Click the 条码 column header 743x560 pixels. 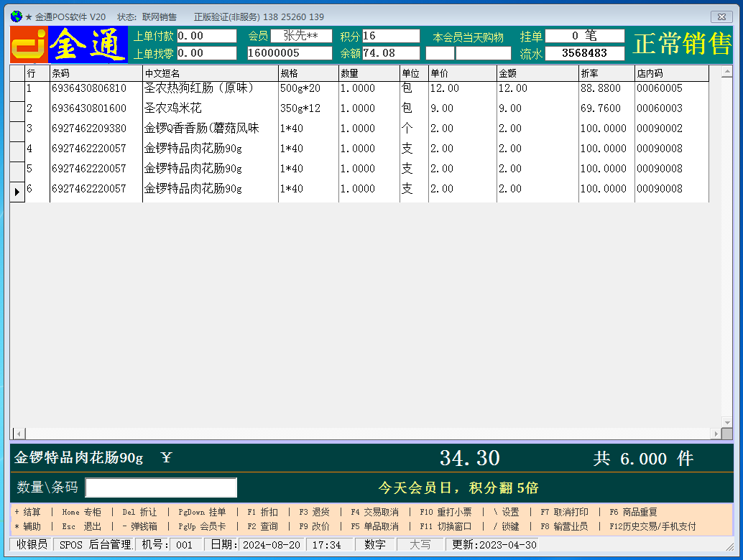pos(96,73)
